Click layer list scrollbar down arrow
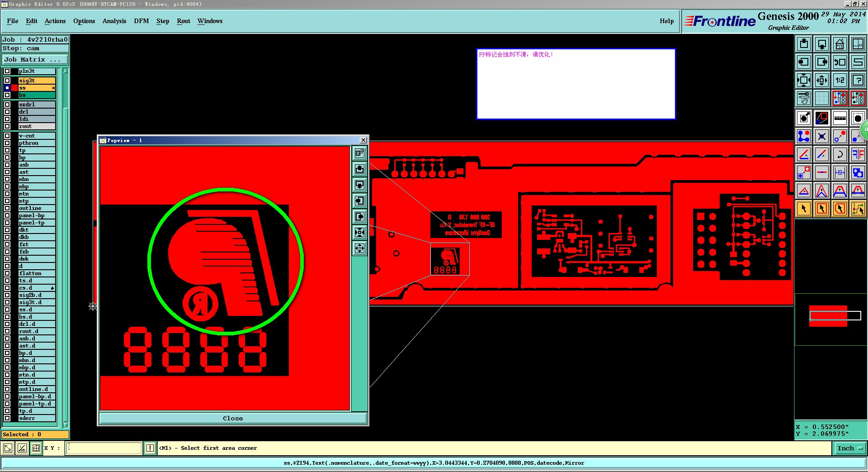The height and width of the screenshot is (472, 868). (66, 425)
